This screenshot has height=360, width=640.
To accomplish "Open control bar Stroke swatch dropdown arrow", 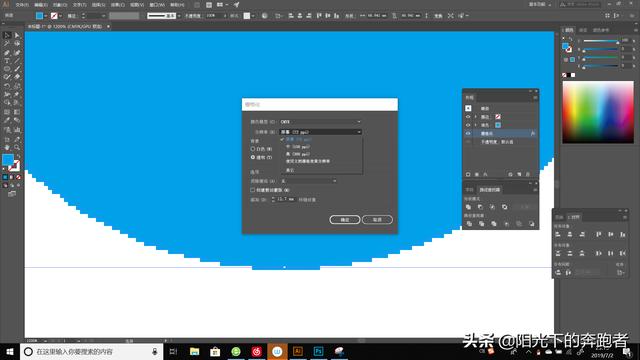I will (x=60, y=16).
